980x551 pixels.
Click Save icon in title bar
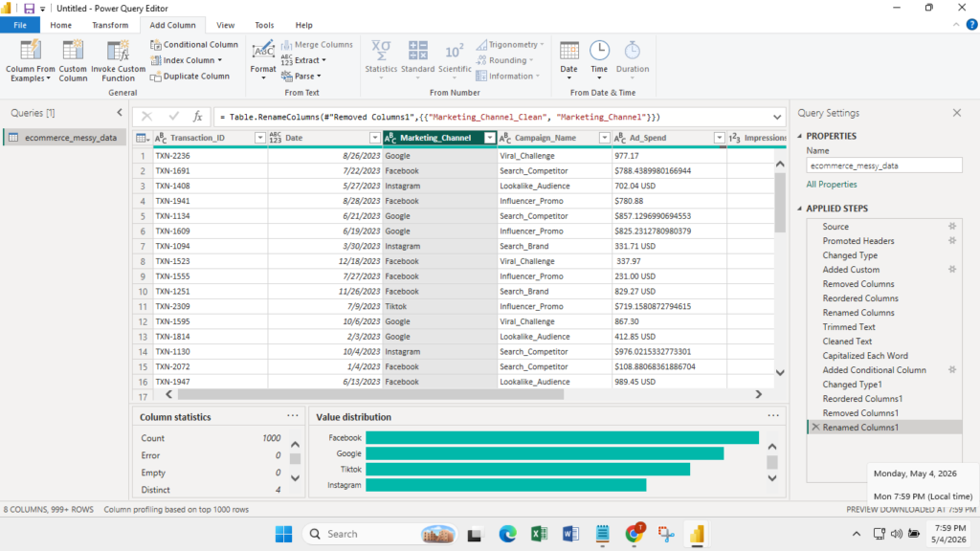click(29, 8)
